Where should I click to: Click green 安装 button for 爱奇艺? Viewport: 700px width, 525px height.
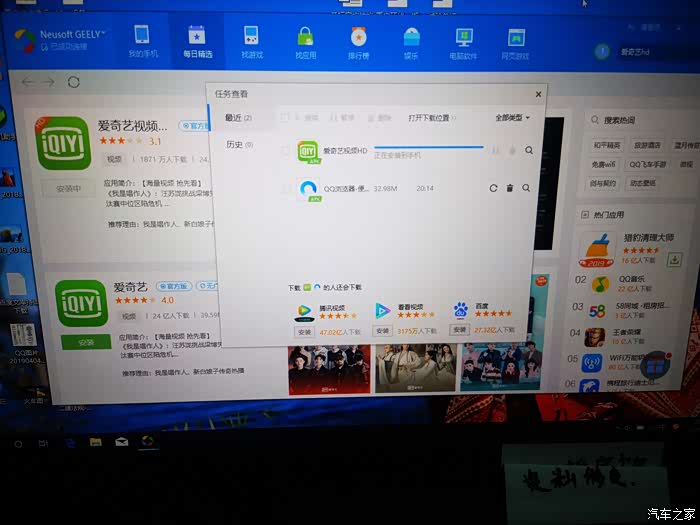click(86, 342)
